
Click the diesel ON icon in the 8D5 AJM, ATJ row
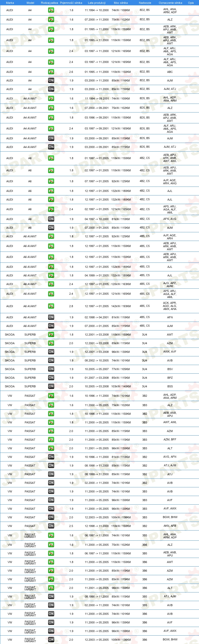tap(51, 147)
